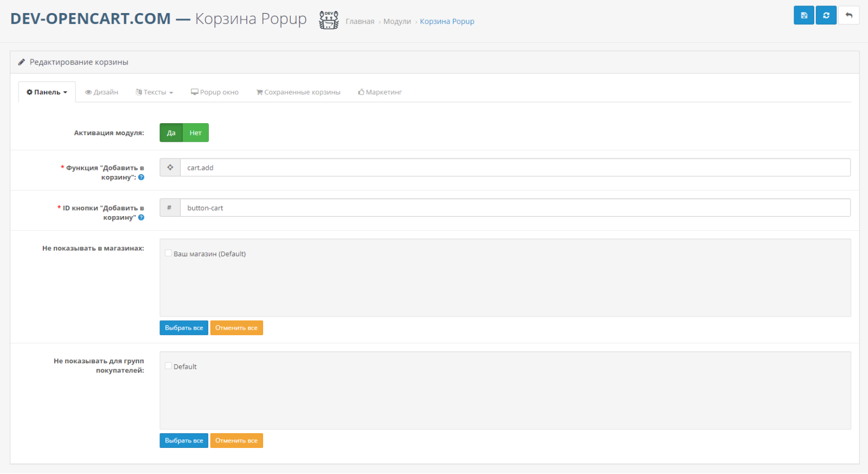Viewport: 868px width, 474px height.
Task: Check the Ваш магазин (Default) checkbox
Action: [x=168, y=253]
